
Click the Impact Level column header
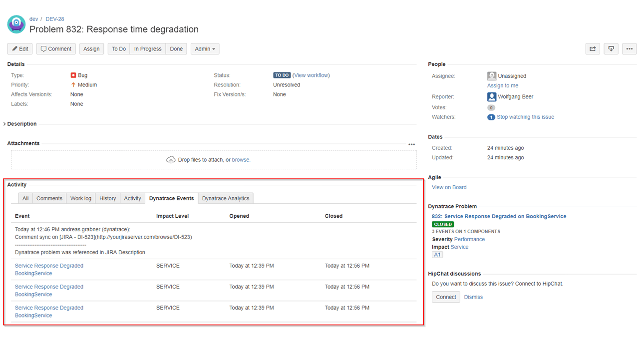[172, 216]
